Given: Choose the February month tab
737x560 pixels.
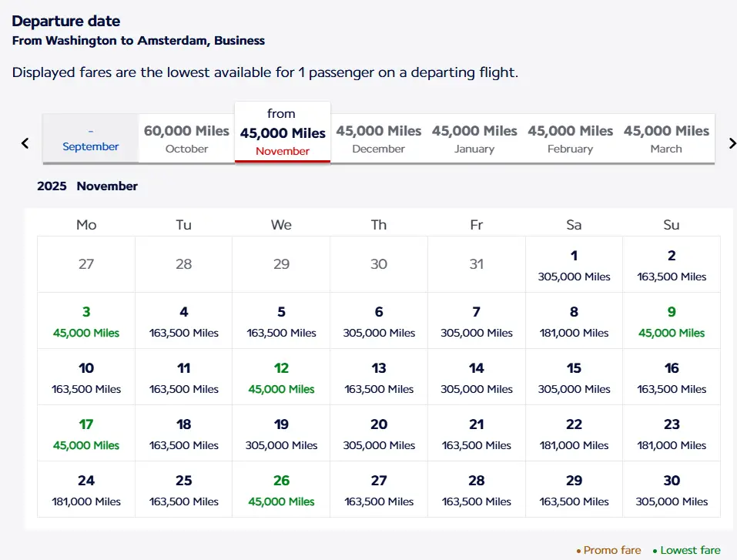Looking at the screenshot, I should pyautogui.click(x=570, y=139).
